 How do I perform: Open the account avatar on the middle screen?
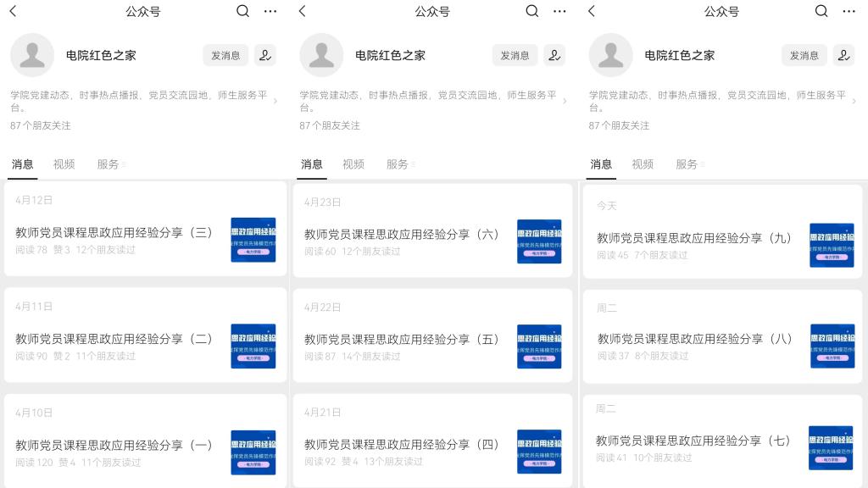(321, 55)
